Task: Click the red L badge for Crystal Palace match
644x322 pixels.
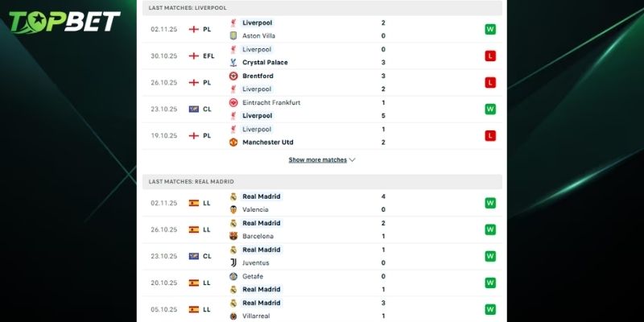Action: click(489, 56)
